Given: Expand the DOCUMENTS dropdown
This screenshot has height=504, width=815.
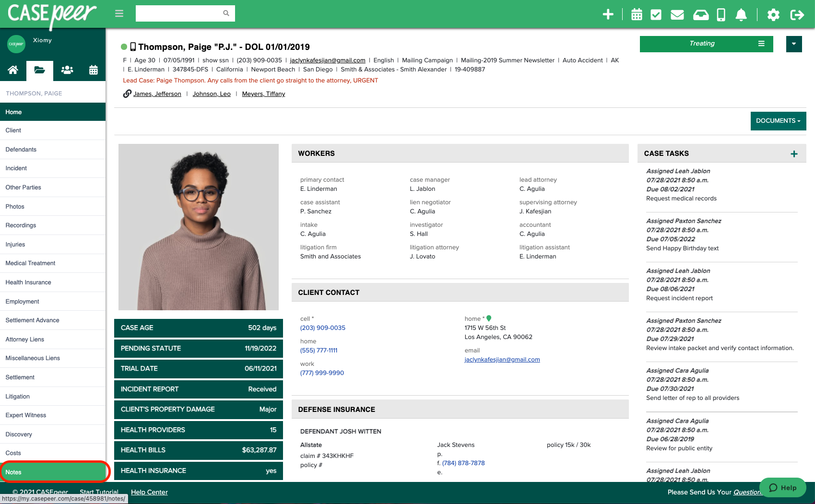Looking at the screenshot, I should (x=778, y=121).
